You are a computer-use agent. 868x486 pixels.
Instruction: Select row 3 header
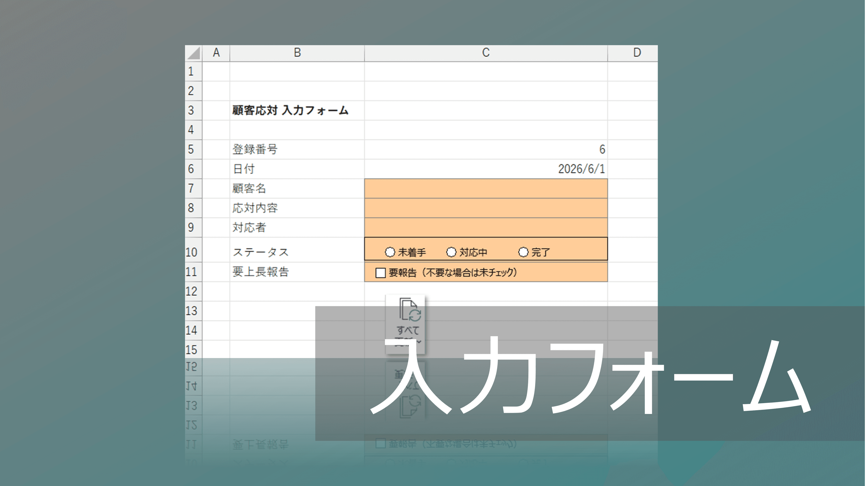click(x=193, y=110)
